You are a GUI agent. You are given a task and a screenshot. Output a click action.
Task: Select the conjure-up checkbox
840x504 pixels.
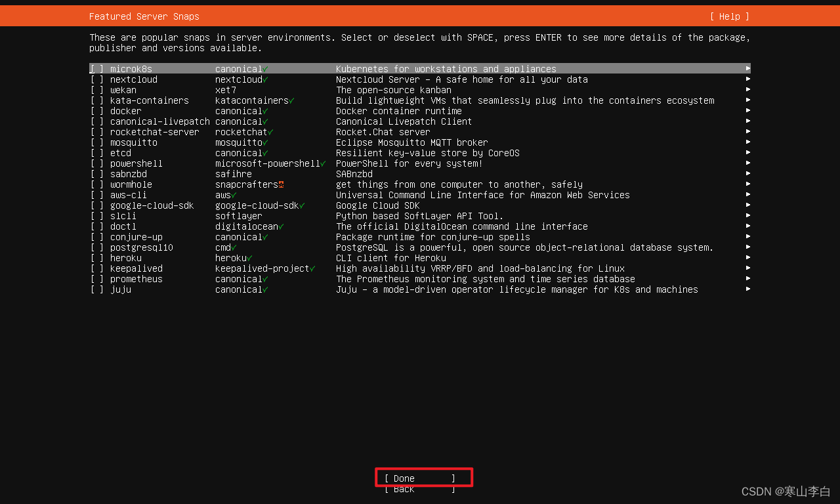[97, 237]
